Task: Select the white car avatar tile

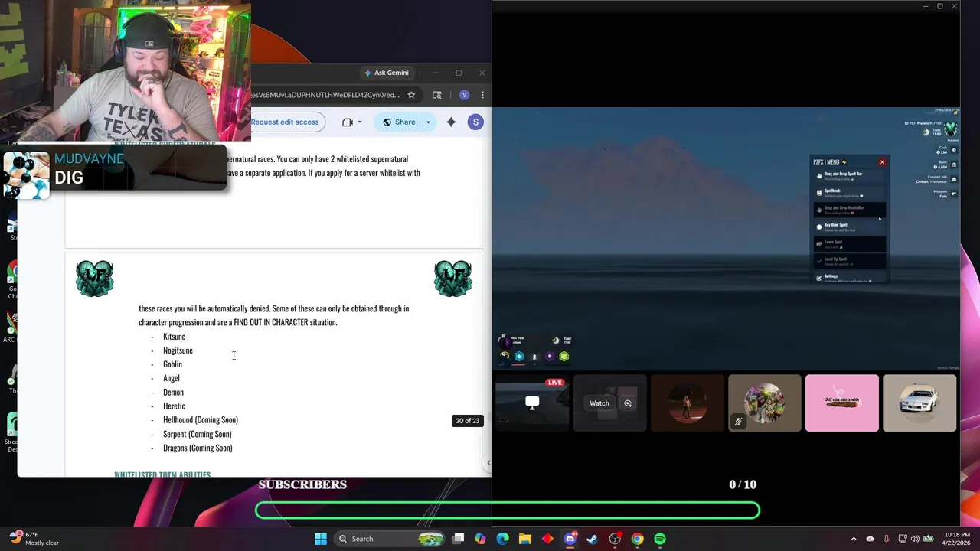Action: coord(920,403)
